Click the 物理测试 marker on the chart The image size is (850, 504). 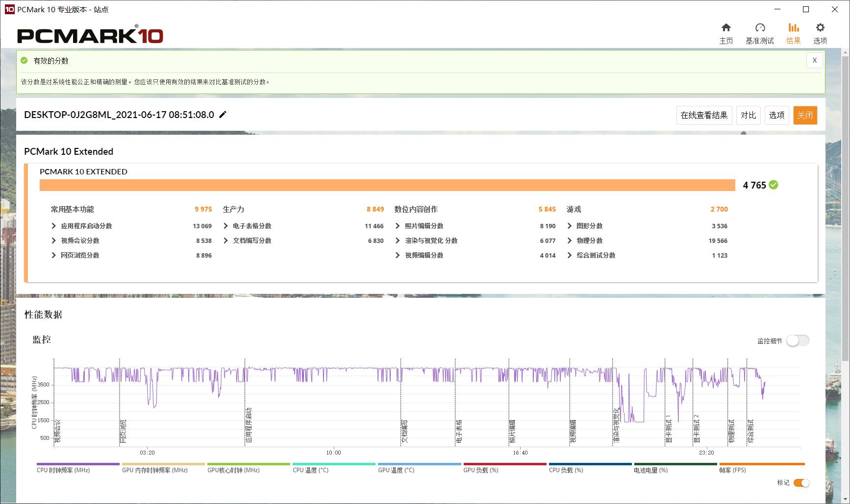tap(731, 431)
